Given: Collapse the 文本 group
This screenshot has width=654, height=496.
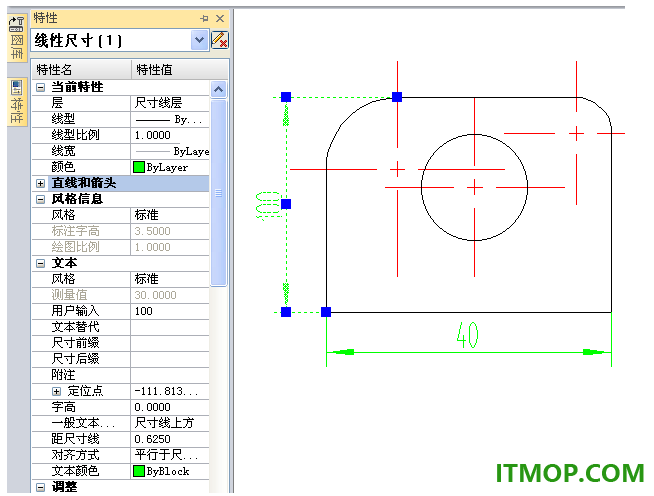Looking at the screenshot, I should point(40,263).
